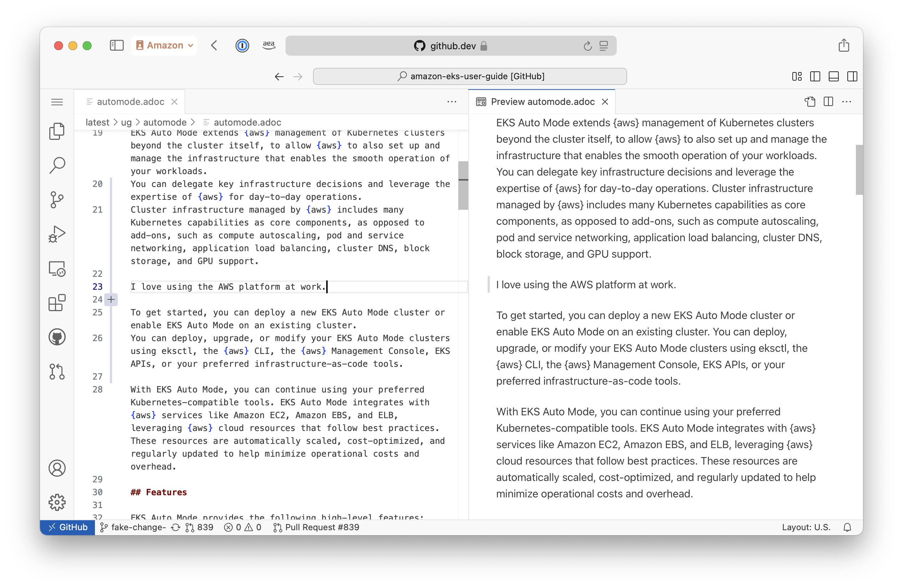Open the Search view

[x=57, y=164]
